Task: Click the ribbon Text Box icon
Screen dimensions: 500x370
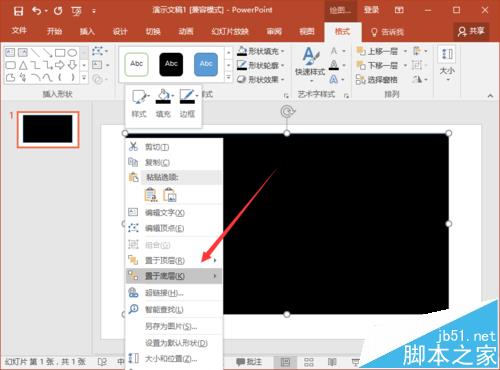Action: [97, 65]
